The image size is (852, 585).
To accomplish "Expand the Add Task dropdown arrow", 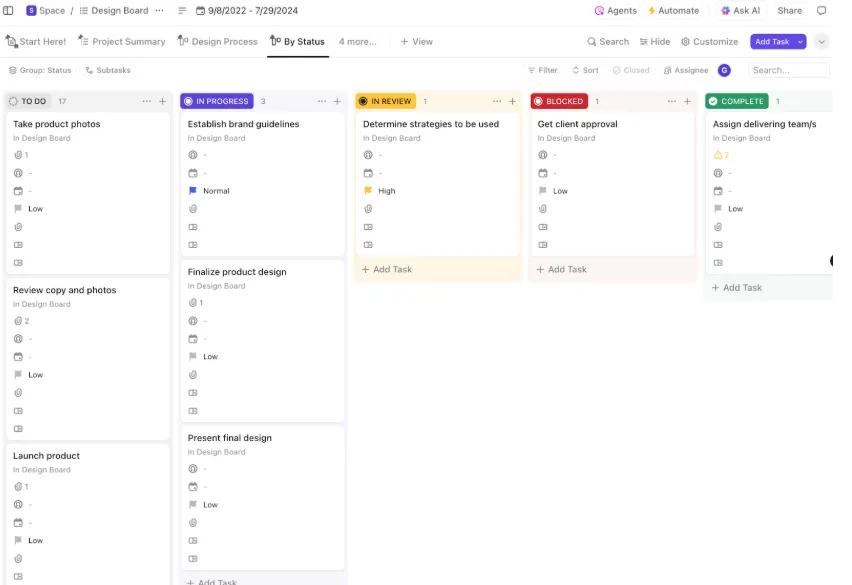I will click(800, 42).
